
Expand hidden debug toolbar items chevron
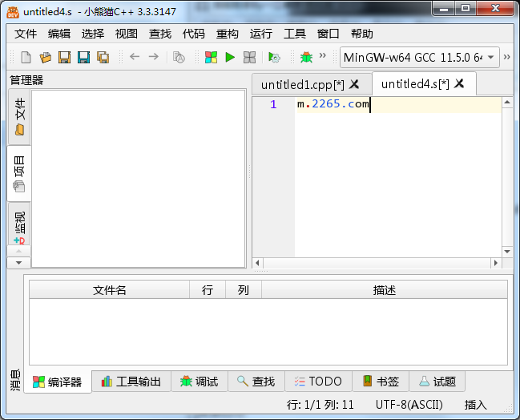coord(322,55)
